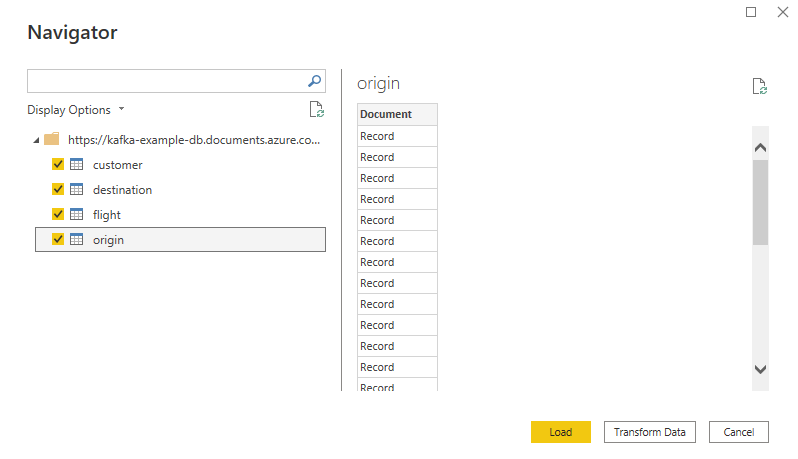Image resolution: width=798 pixels, height=459 pixels.
Task: Collapse the kafka-example-db tree node
Action: point(36,140)
